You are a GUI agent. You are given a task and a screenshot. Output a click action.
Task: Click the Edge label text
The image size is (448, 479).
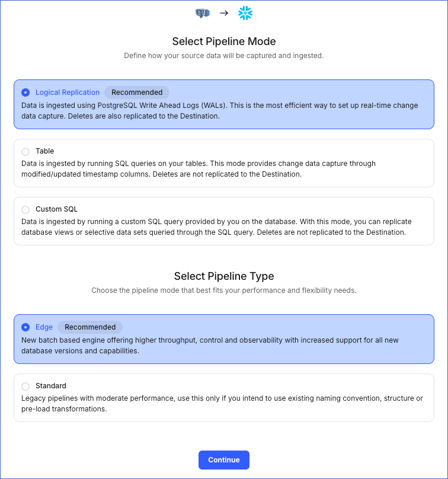[44, 327]
